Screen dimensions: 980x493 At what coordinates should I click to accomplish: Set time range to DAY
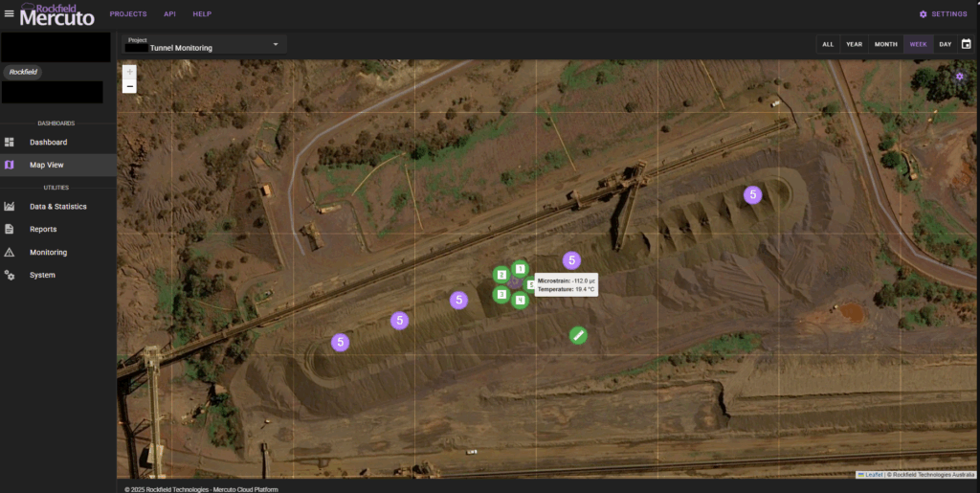[x=945, y=44]
